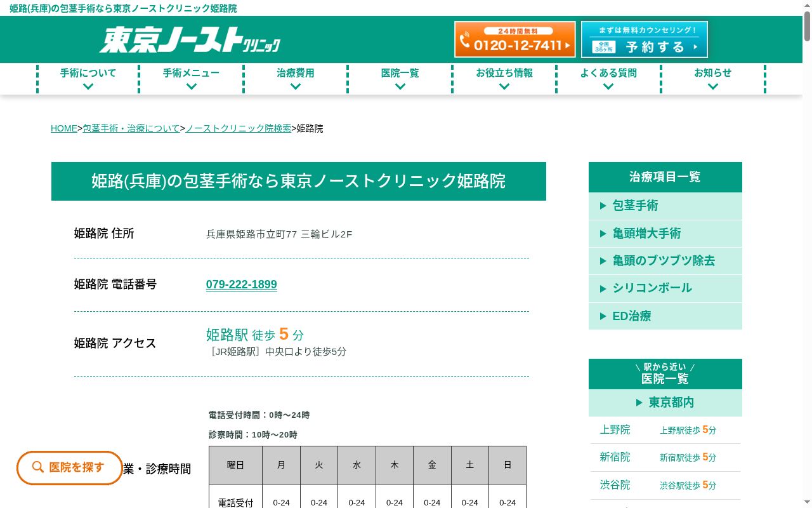Click the 日 column header
The image size is (812, 508).
tap(507, 465)
